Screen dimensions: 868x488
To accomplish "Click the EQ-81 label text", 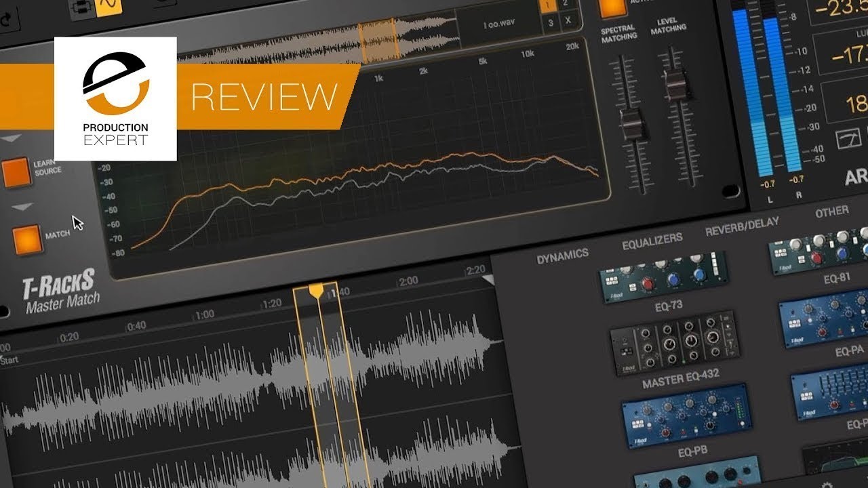I will pyautogui.click(x=837, y=279).
